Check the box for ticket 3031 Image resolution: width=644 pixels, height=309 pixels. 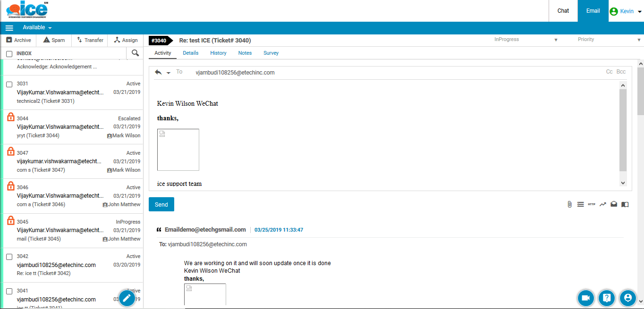tap(9, 84)
